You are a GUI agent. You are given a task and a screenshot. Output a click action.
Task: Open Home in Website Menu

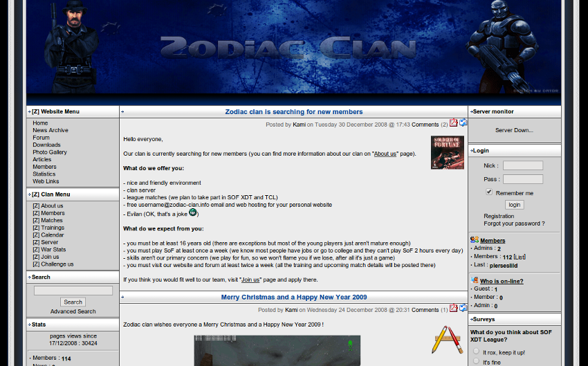tap(40, 123)
